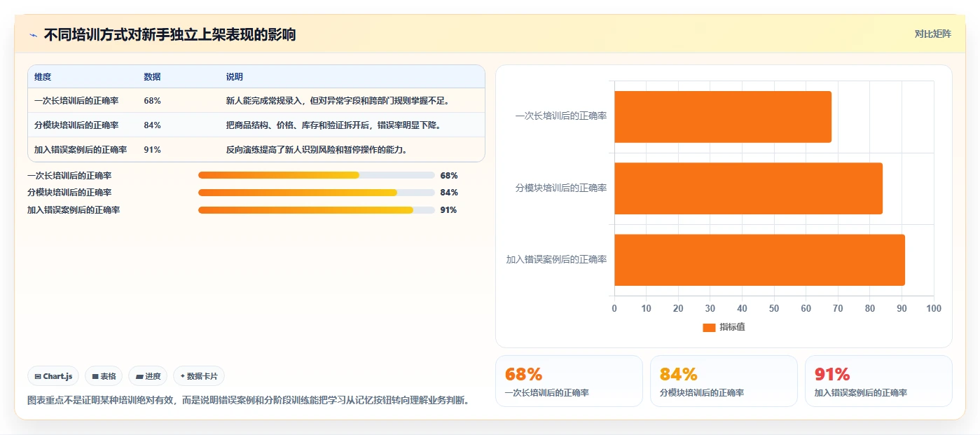Click the 91% progress bar

pyautogui.click(x=317, y=210)
